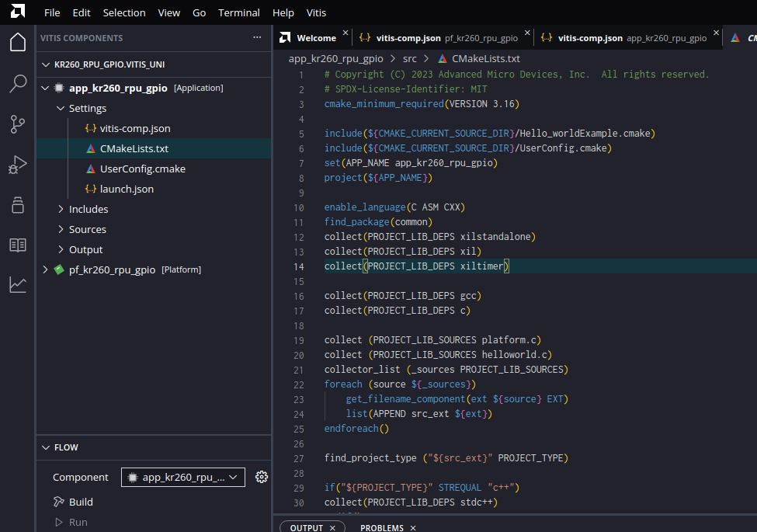The image size is (757, 532).
Task: Open the Search view in activity bar
Action: pyautogui.click(x=18, y=84)
